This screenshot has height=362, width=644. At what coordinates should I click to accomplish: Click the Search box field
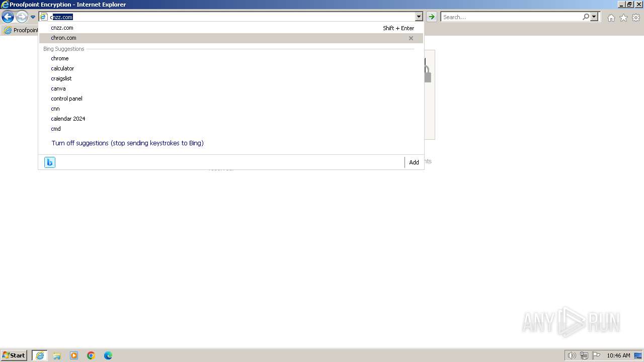point(511,17)
